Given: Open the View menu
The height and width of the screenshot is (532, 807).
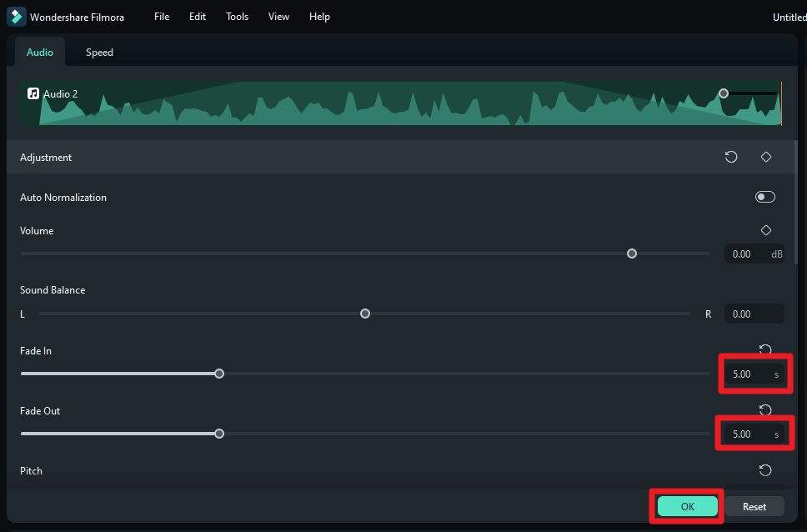Looking at the screenshot, I should point(278,17).
